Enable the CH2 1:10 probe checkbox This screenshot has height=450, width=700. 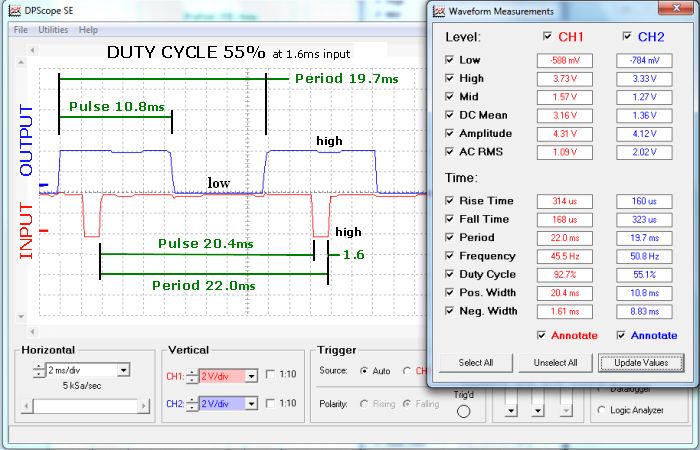click(x=270, y=403)
